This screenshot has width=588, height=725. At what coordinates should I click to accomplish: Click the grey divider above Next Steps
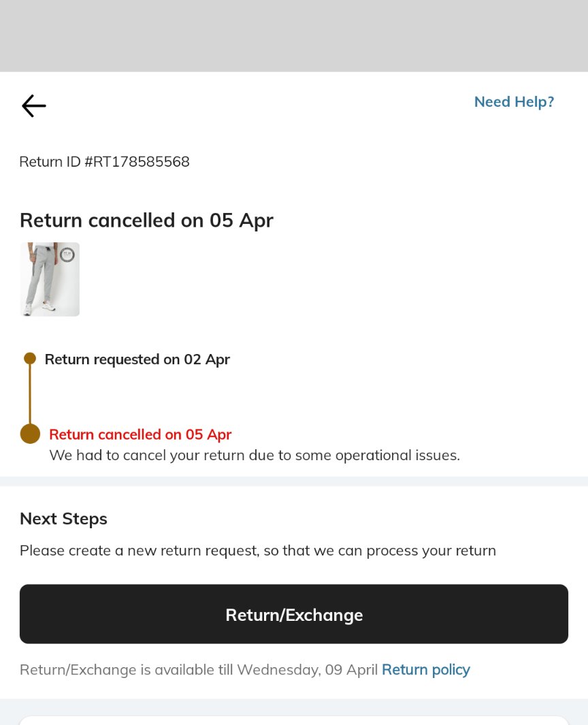(x=294, y=481)
